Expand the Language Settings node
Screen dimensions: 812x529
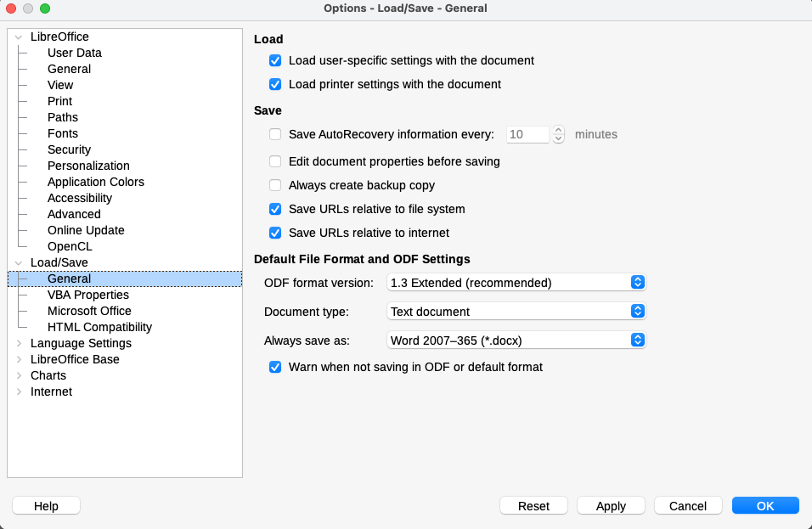(x=19, y=344)
